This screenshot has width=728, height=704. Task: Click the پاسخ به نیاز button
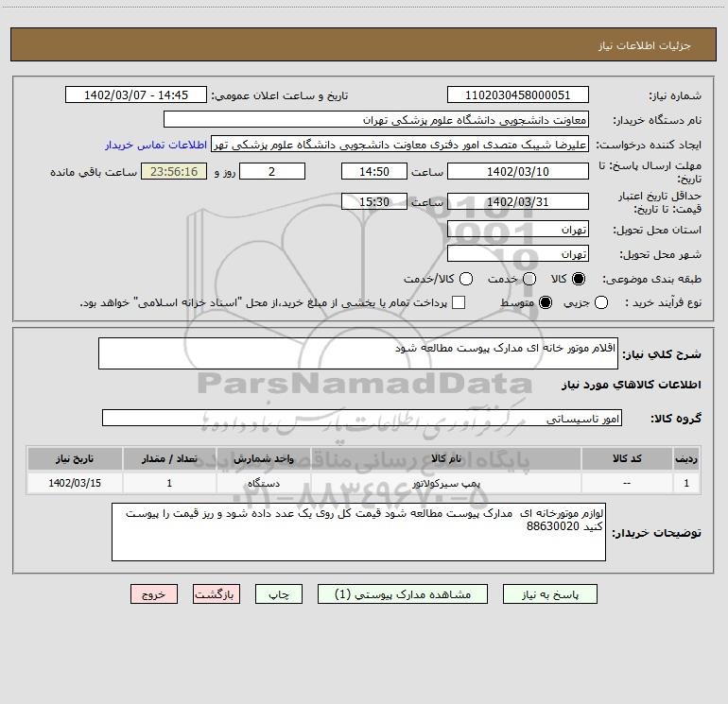pyautogui.click(x=549, y=594)
